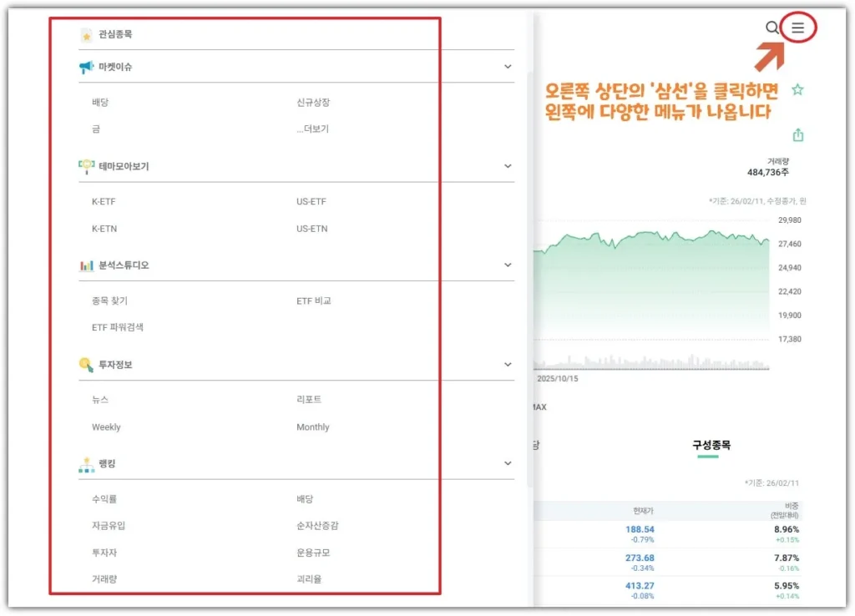Click the 마켓이슈 megaphone icon
Viewport: 855px width, 616px height.
(x=86, y=68)
